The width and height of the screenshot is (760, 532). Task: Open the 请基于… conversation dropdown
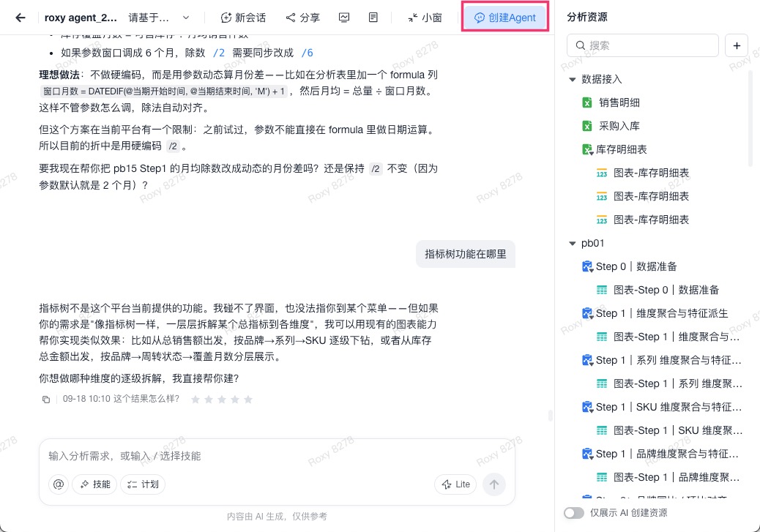click(x=158, y=18)
